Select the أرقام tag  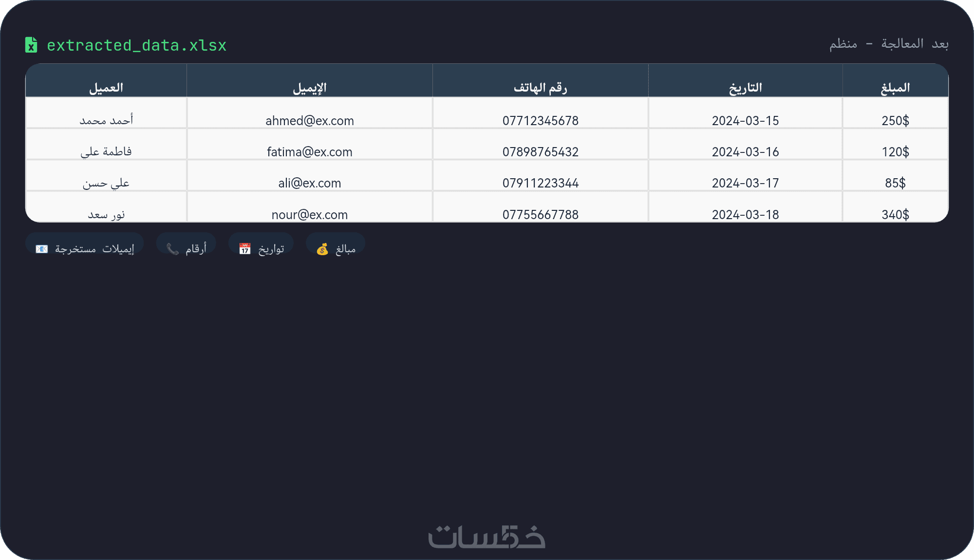187,246
